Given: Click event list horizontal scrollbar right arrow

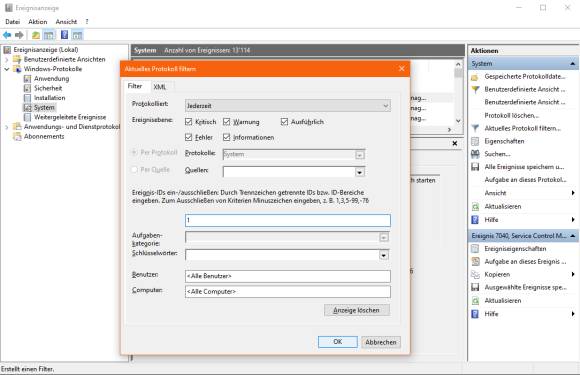Looking at the screenshot, I should [x=449, y=129].
